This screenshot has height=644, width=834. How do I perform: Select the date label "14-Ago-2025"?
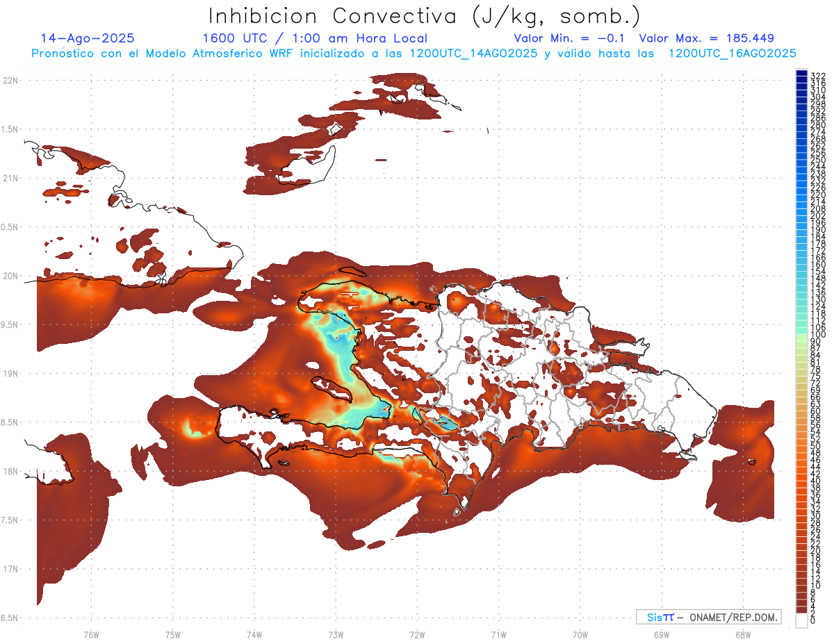[x=88, y=39]
